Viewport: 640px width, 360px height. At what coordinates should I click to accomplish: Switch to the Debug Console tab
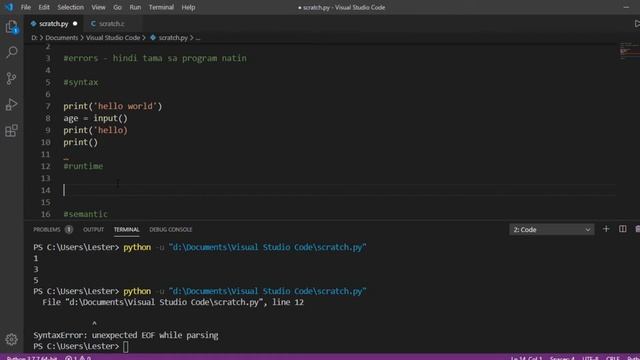171,229
